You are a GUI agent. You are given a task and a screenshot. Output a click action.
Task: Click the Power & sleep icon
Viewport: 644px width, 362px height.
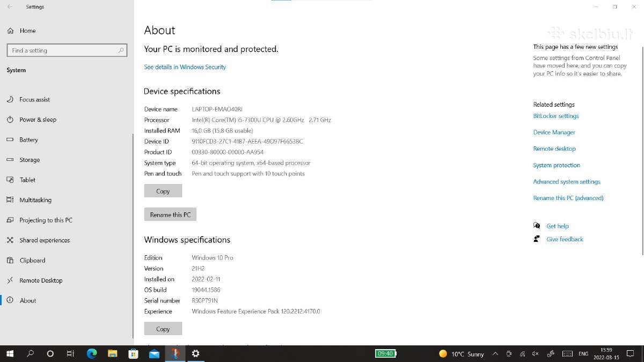[10, 120]
